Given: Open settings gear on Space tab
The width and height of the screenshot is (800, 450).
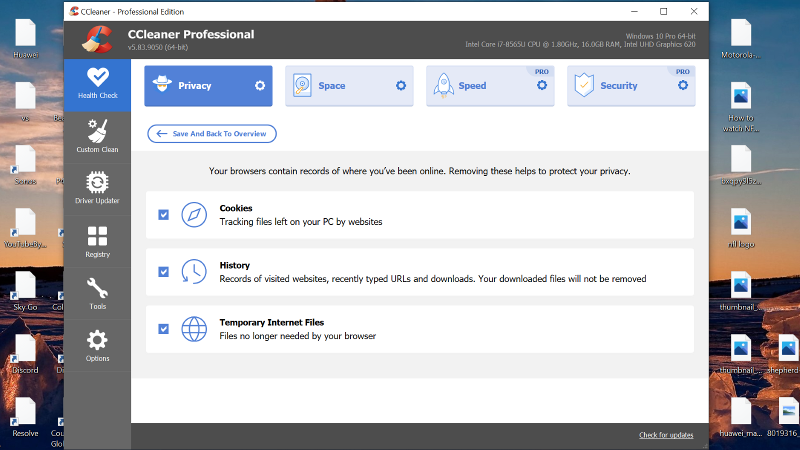Looking at the screenshot, I should (401, 86).
